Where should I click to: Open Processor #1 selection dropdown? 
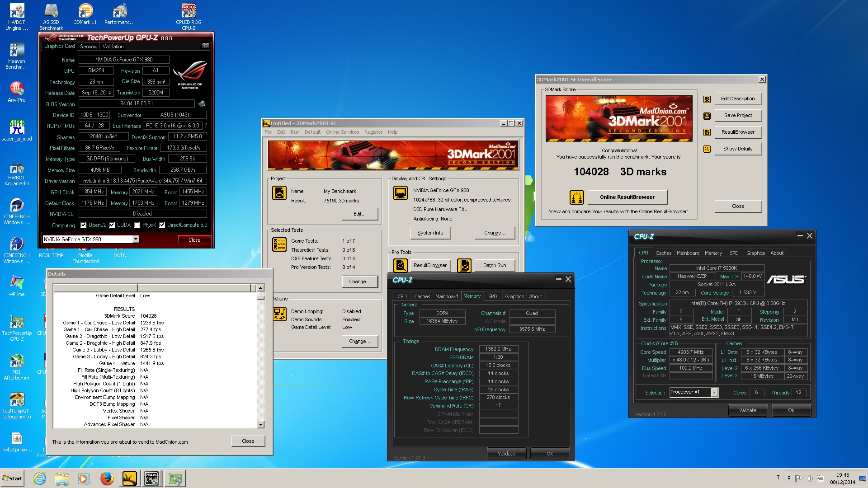[x=714, y=392]
